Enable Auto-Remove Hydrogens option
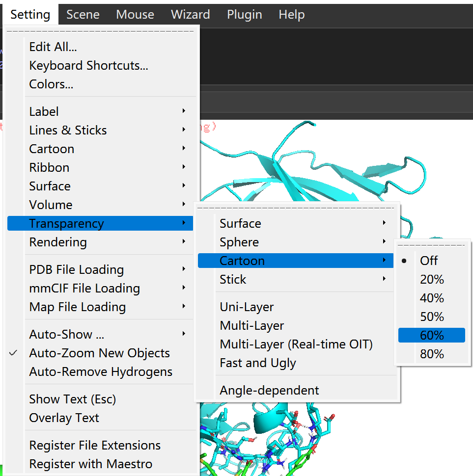The width and height of the screenshot is (473, 476). 101,371
